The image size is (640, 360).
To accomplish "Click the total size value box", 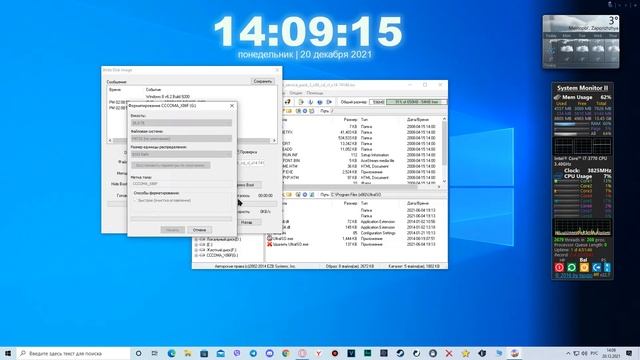I will (x=377, y=102).
